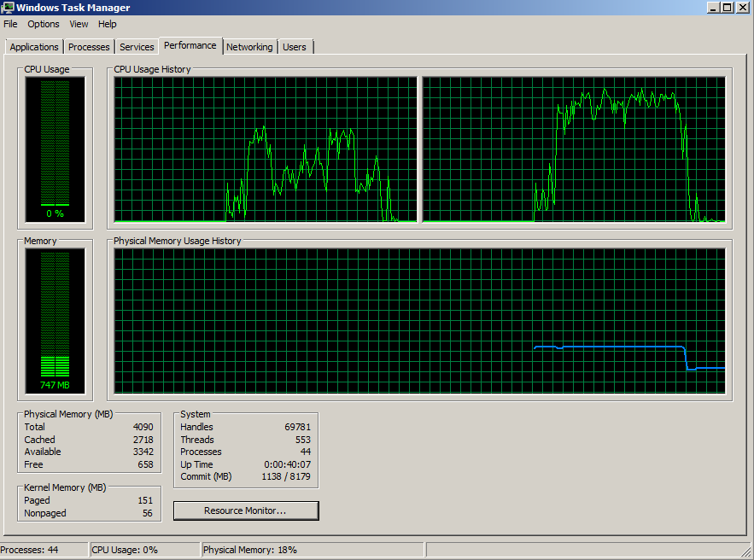The height and width of the screenshot is (560, 754).
Task: Open the Help menu
Action: (108, 24)
